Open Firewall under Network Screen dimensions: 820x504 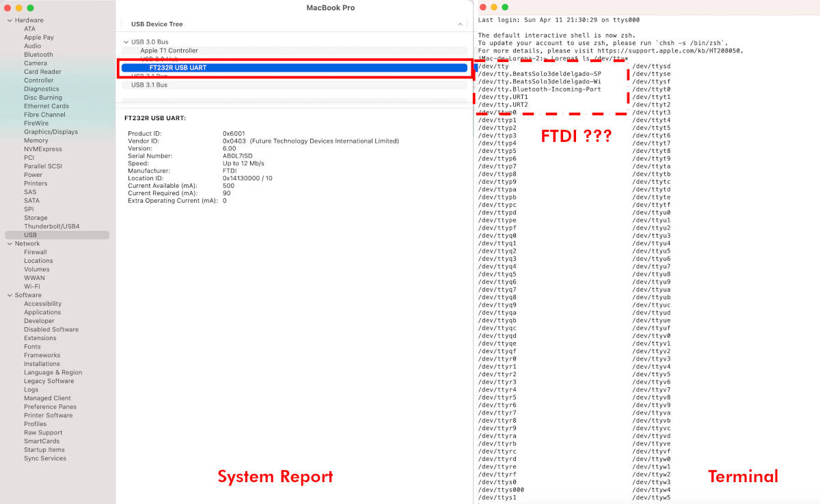(x=36, y=252)
